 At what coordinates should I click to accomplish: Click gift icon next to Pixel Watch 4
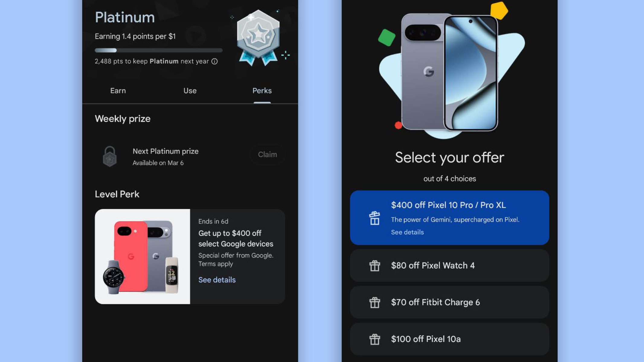click(374, 266)
